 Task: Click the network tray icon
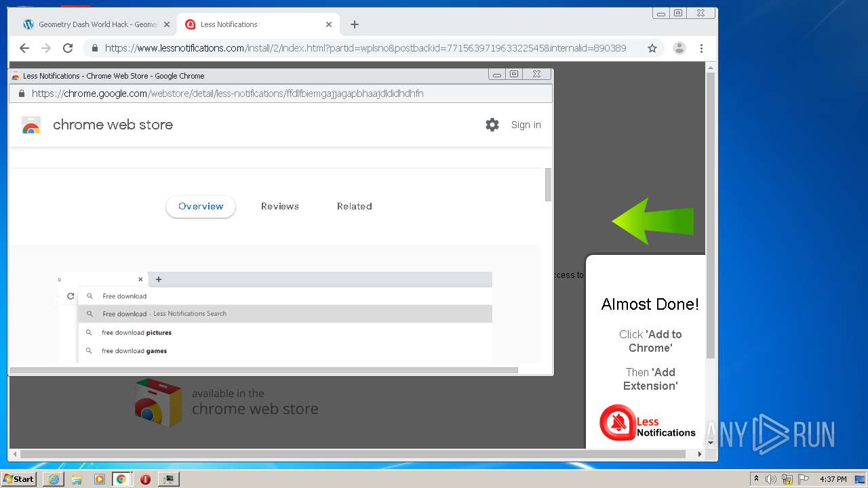click(x=787, y=479)
